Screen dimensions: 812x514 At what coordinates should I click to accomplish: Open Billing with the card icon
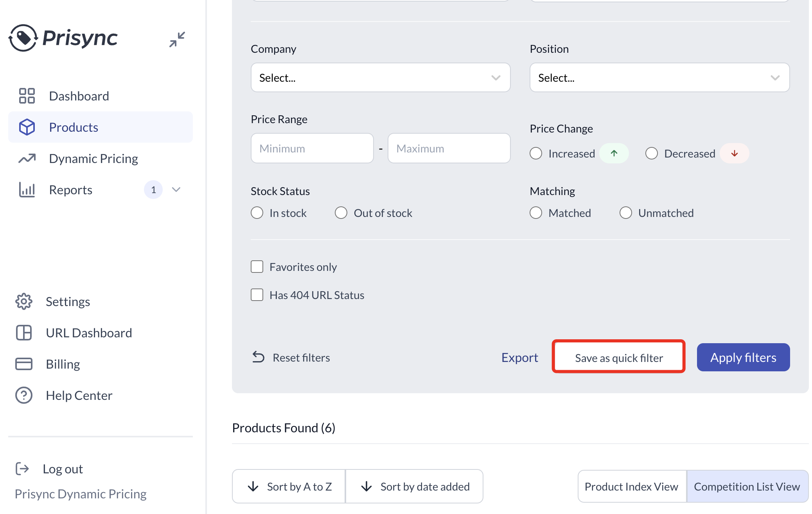pos(24,364)
